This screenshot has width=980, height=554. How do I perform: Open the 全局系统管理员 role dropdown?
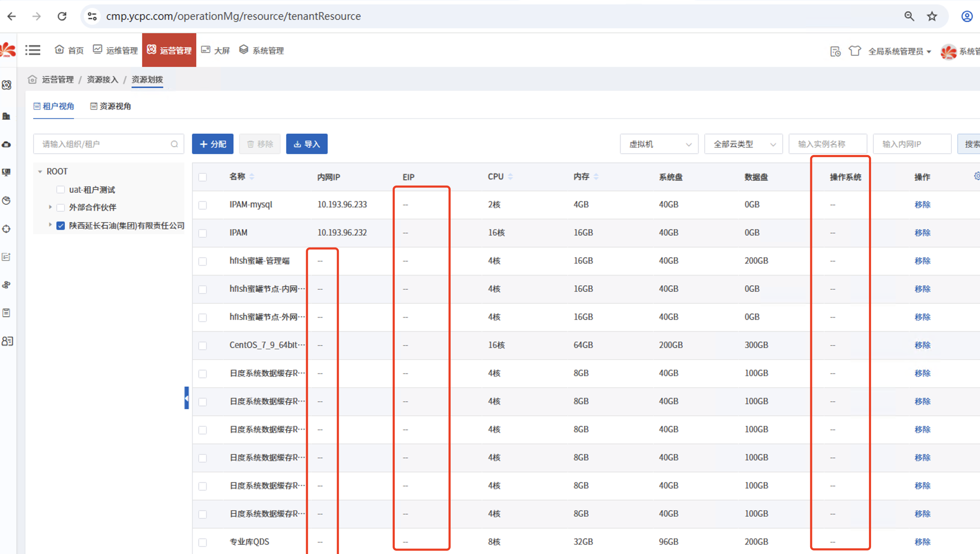coord(900,51)
